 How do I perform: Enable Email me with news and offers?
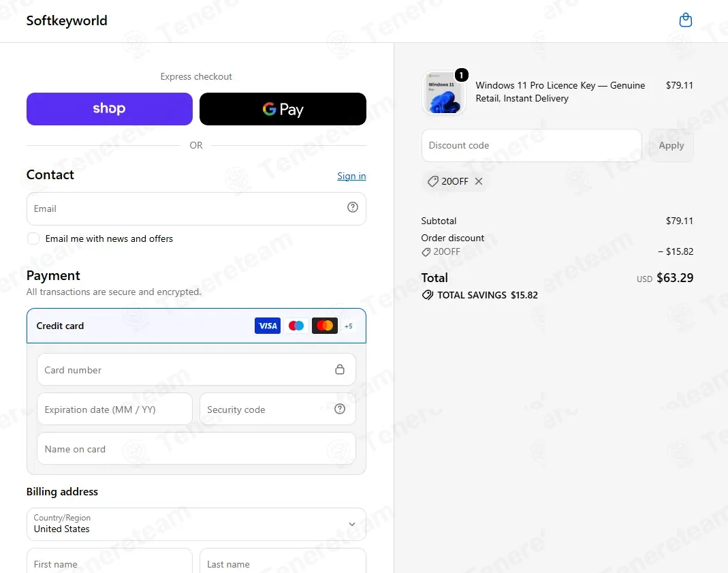[33, 238]
